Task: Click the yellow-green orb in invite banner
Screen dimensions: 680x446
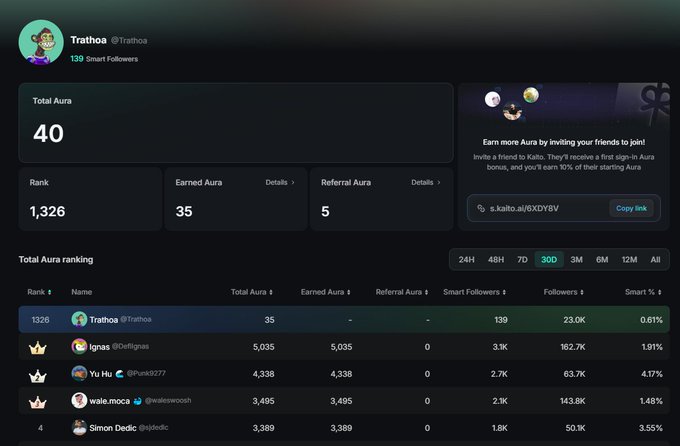Action: coord(531,95)
